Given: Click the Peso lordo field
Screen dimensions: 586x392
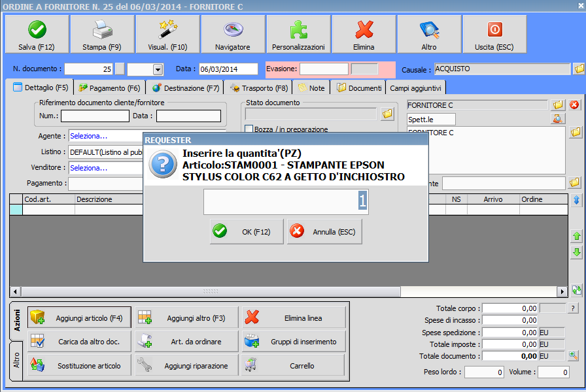Looking at the screenshot, I should click(485, 372).
